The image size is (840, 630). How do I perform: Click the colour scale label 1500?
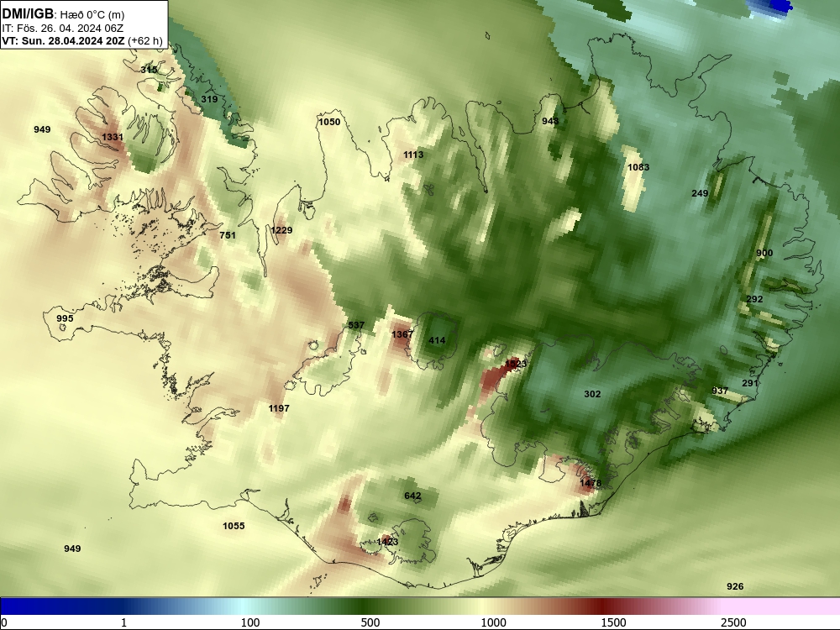(614, 622)
